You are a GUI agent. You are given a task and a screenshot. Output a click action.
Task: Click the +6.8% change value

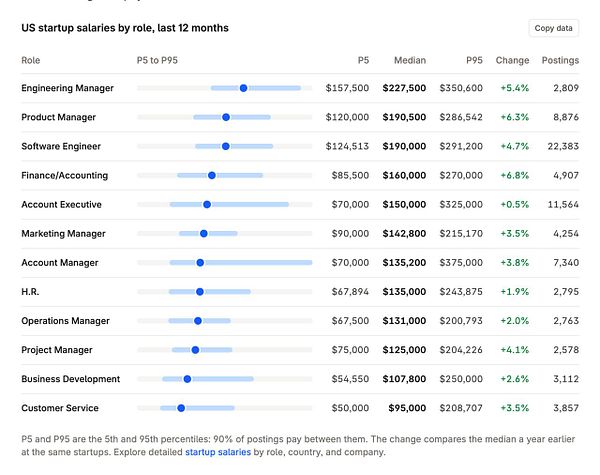click(x=515, y=175)
